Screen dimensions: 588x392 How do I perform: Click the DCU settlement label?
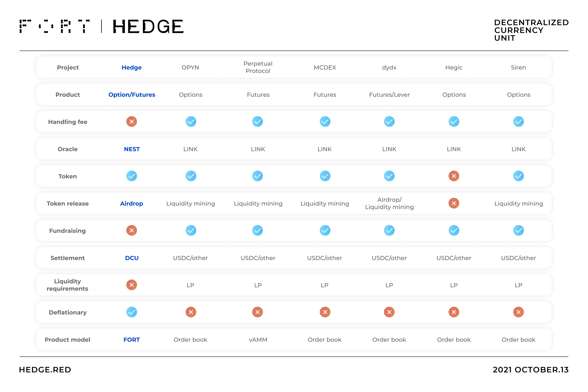click(132, 258)
